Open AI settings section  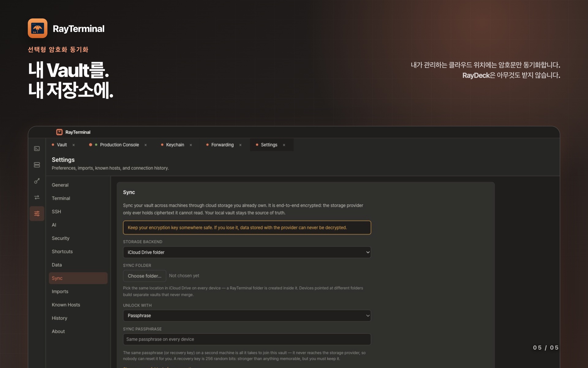(x=78, y=225)
